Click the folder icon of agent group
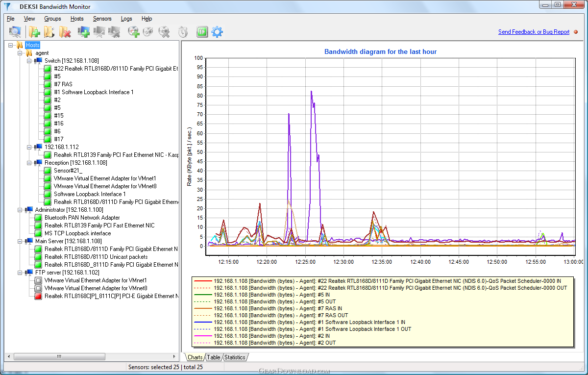 coord(29,53)
